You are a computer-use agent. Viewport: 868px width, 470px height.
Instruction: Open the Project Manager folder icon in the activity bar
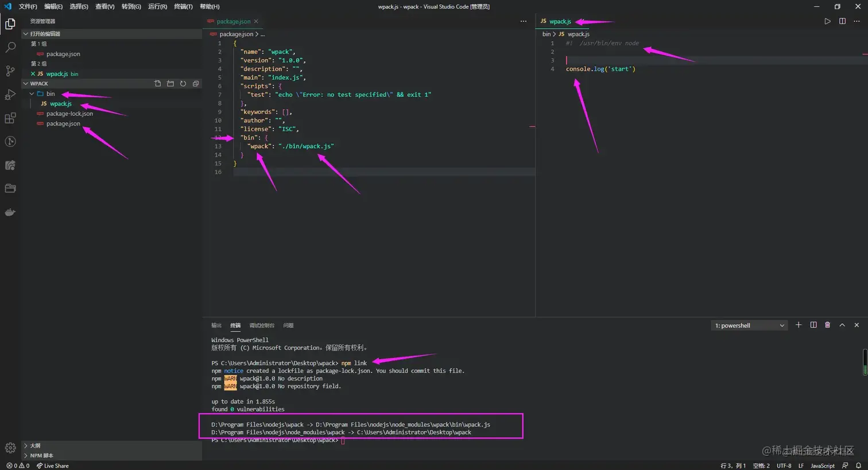pyautogui.click(x=10, y=188)
